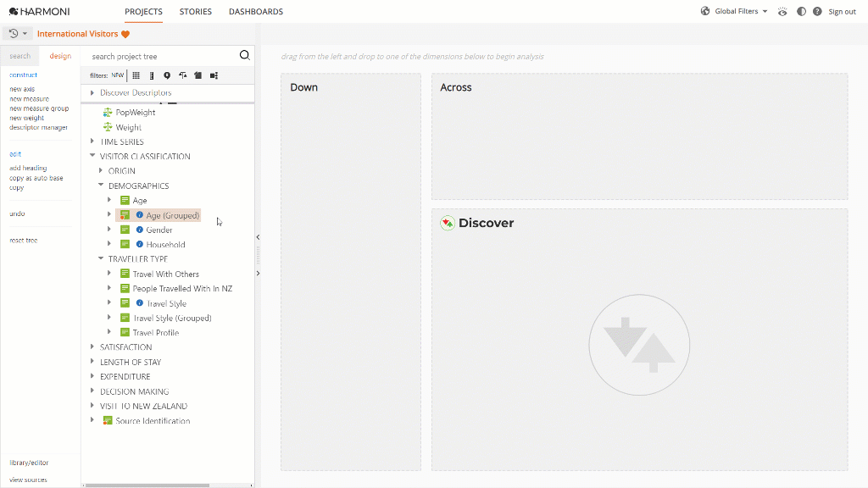This screenshot has height=488, width=868.
Task: Click the Weight scale icon
Action: click(108, 127)
